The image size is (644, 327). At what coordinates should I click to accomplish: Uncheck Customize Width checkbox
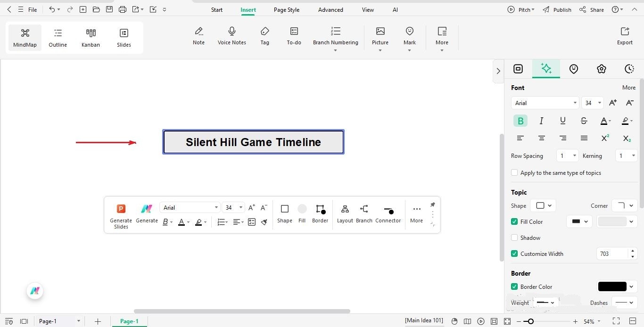514,253
